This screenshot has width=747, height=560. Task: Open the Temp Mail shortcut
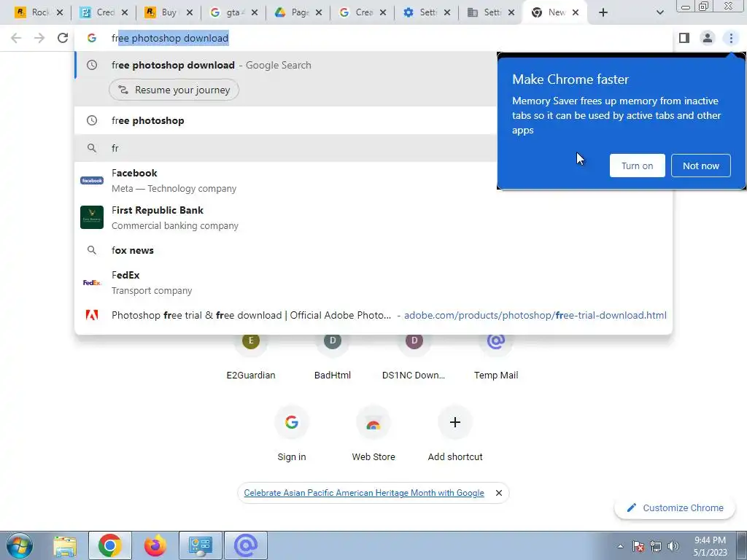point(496,357)
